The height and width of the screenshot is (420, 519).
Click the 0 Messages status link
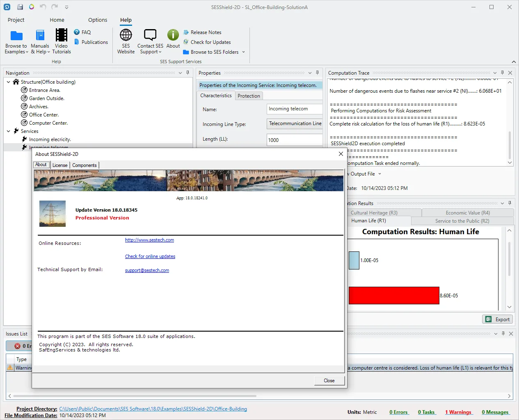point(495,412)
